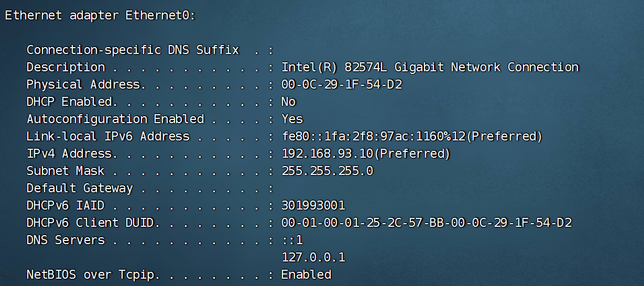Click the DNS Servers label
The width and height of the screenshot is (644, 286).
tap(66, 240)
